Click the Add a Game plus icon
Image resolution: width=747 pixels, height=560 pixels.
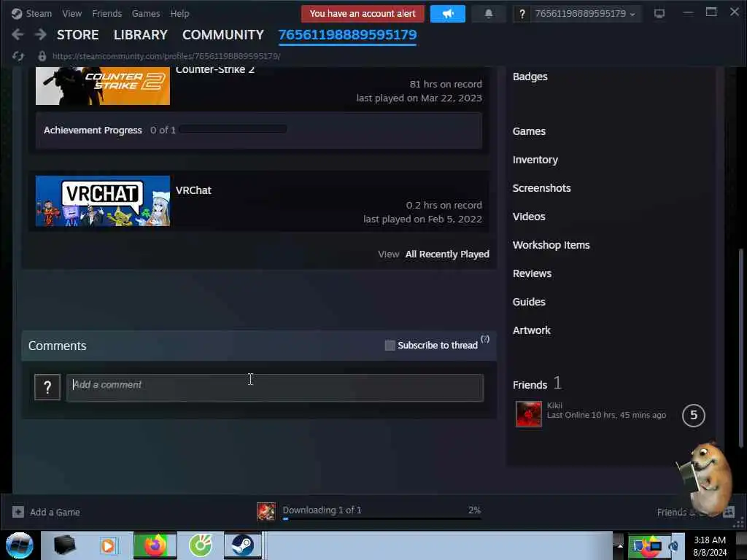(18, 512)
